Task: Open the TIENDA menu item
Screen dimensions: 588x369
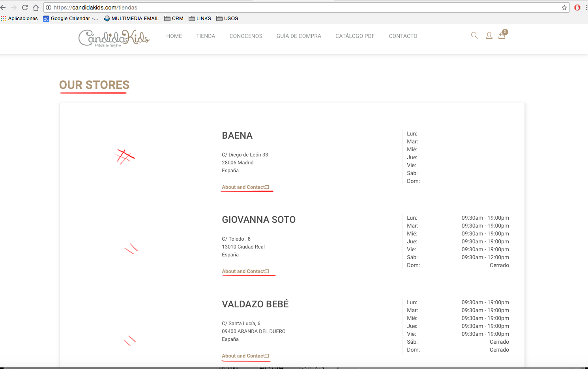Action: [x=206, y=36]
